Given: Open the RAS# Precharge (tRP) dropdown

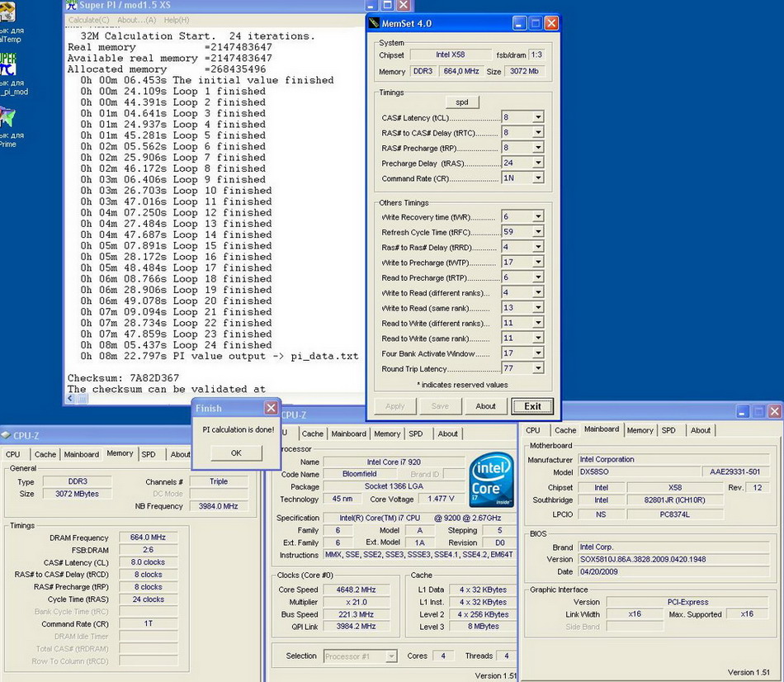Looking at the screenshot, I should (x=538, y=148).
